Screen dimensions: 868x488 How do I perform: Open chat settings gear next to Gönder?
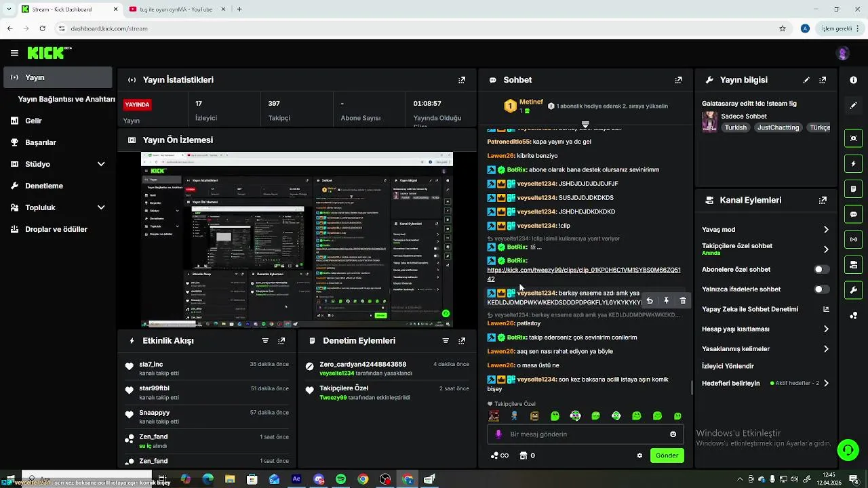(639, 455)
